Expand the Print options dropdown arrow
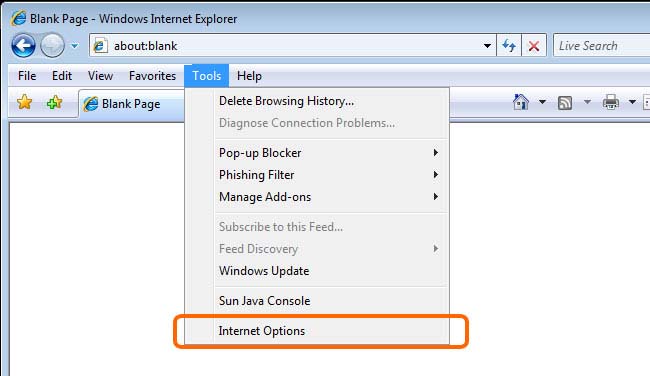 point(632,102)
